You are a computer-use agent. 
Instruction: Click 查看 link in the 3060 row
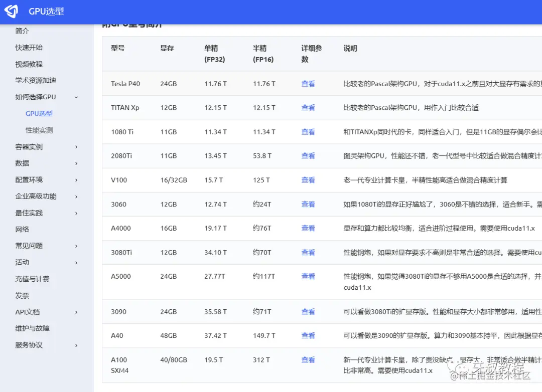click(x=308, y=204)
